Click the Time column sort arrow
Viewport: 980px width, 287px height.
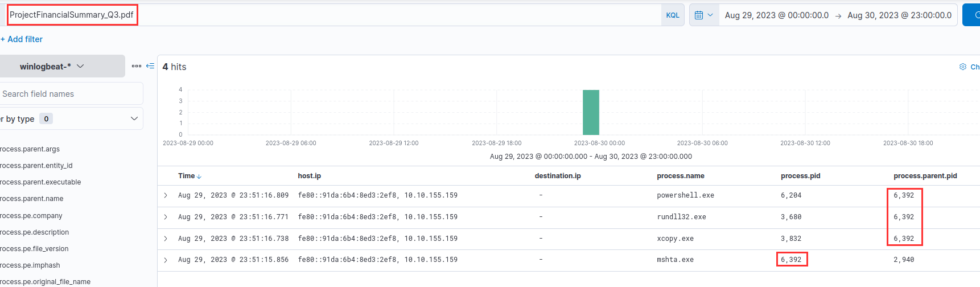tap(199, 177)
